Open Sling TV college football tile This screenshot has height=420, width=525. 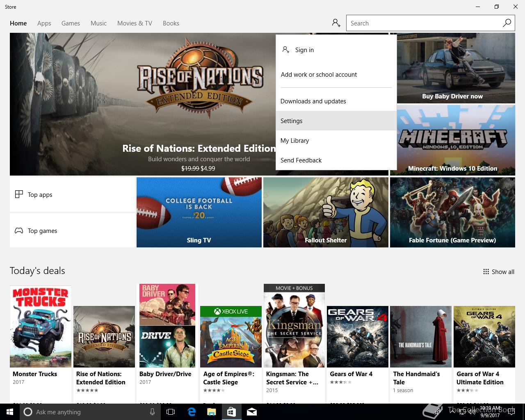(199, 212)
